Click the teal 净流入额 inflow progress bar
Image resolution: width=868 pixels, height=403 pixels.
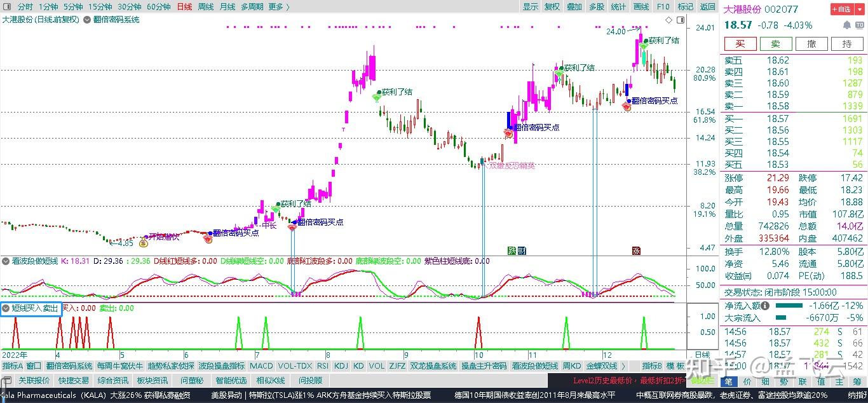[x=790, y=306]
